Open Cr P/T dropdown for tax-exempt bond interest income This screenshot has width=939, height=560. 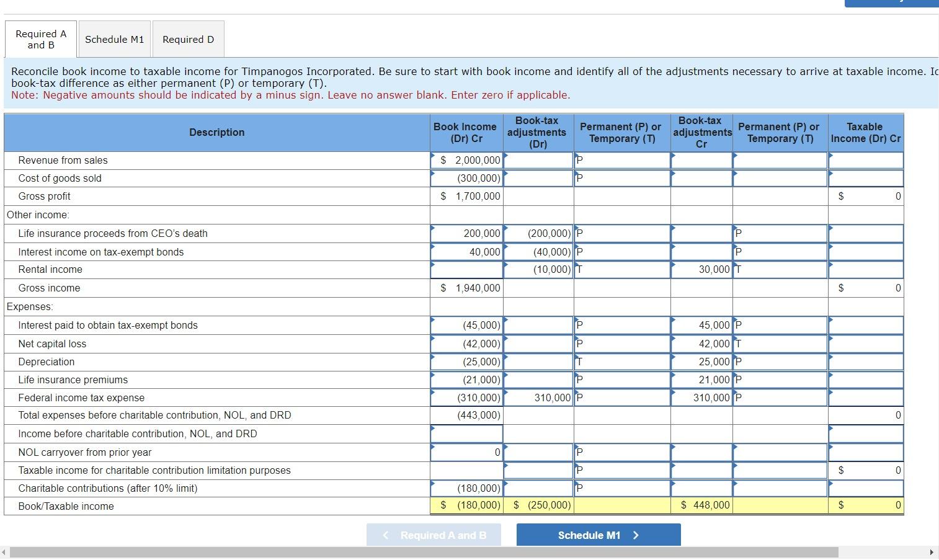780,252
